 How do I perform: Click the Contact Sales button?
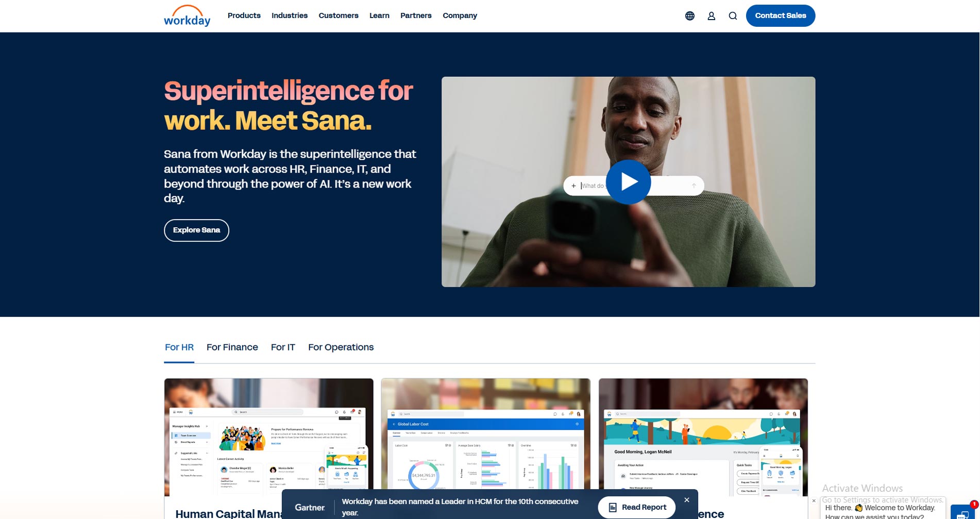click(780, 15)
